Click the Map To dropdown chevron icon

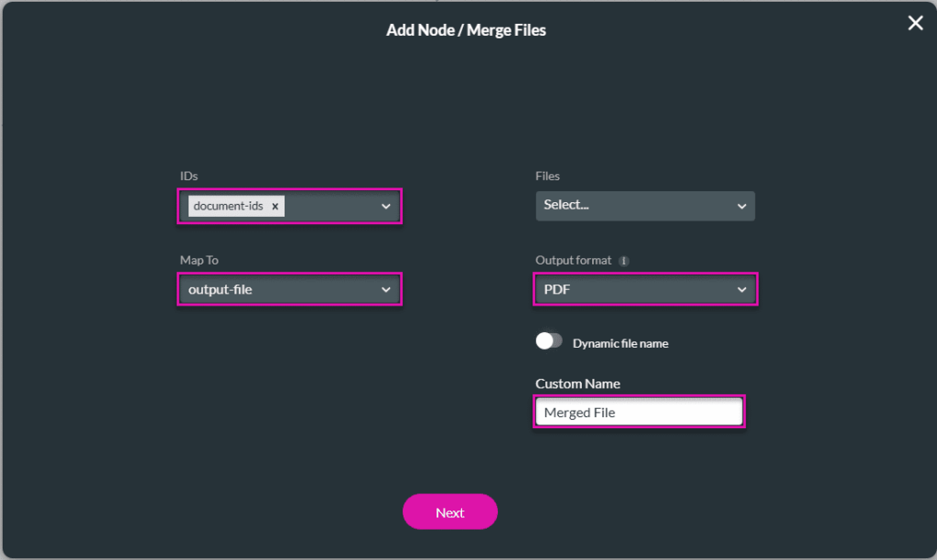click(x=385, y=289)
